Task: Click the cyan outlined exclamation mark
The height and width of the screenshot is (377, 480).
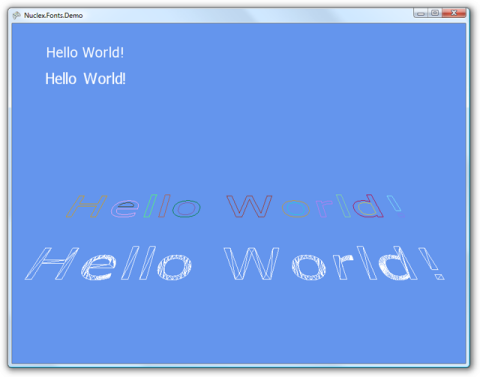Action: tap(395, 206)
